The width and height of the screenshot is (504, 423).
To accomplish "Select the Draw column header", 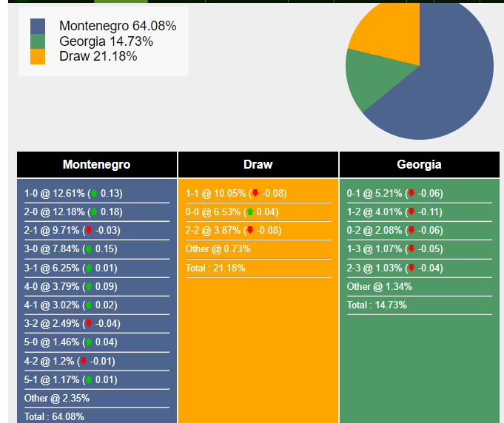I will pyautogui.click(x=258, y=165).
